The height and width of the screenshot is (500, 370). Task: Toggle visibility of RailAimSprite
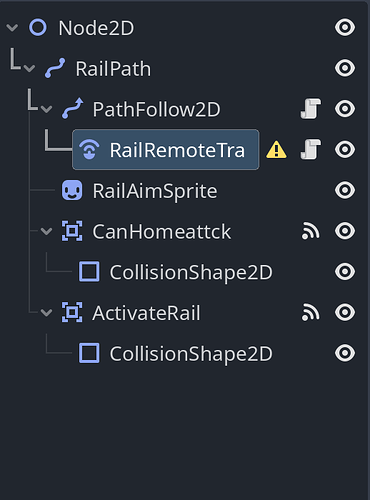(345, 190)
